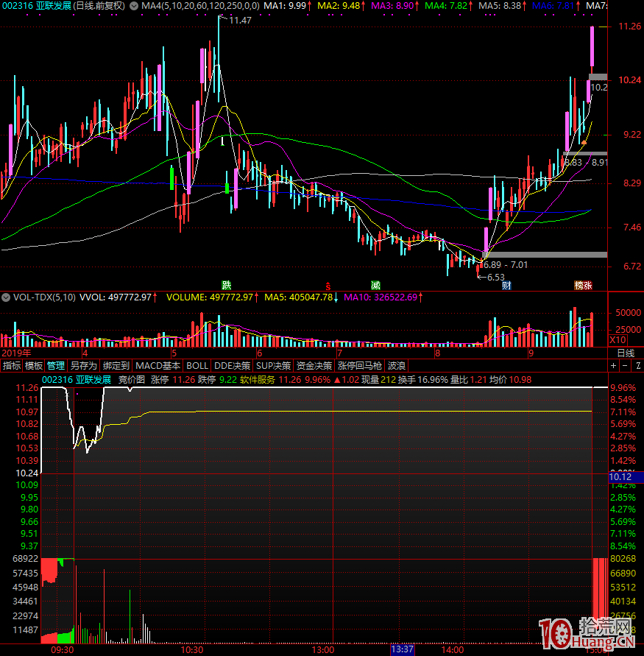Click the volume MA5: 405047.78 value
This screenshot has width=644, height=656.
pyautogui.click(x=302, y=297)
